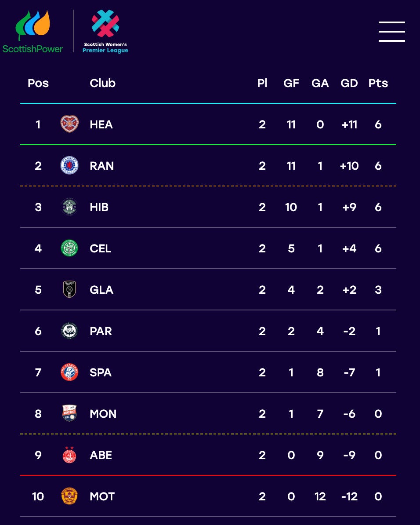Click the Club column header
Viewport: 420px width, 525px height.
coord(102,83)
